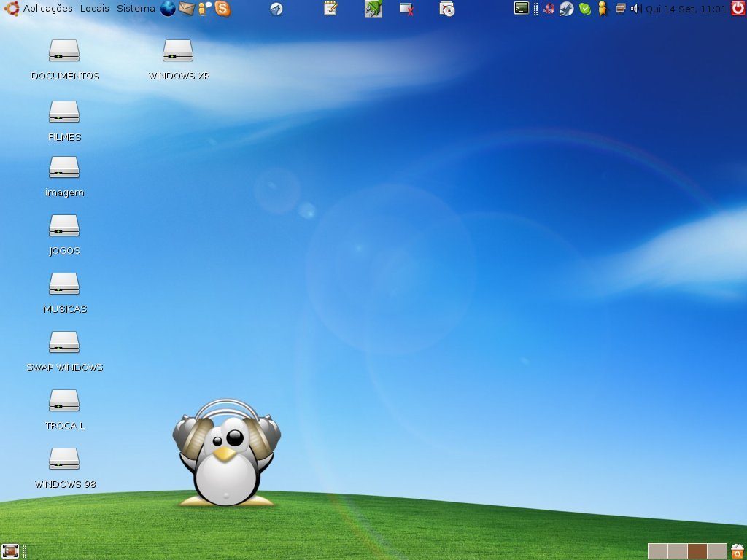Open the CD disc burner launcher
Screen dimensions: 747x560
pos(447,9)
